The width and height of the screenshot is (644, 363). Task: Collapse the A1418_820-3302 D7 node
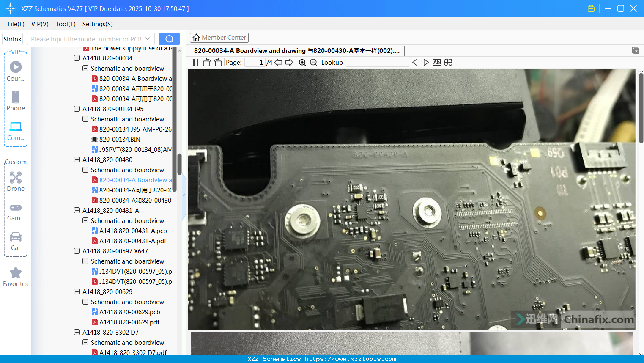(77, 333)
